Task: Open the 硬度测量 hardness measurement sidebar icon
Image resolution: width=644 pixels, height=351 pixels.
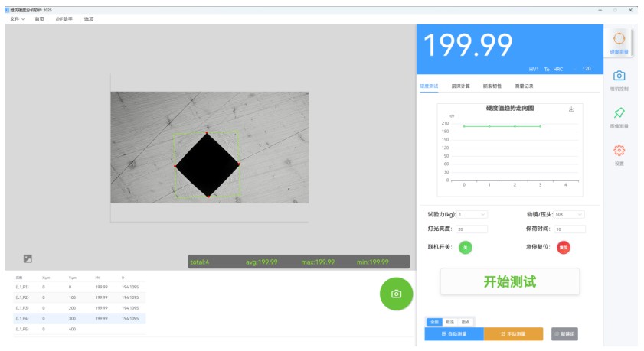Action: (x=619, y=43)
